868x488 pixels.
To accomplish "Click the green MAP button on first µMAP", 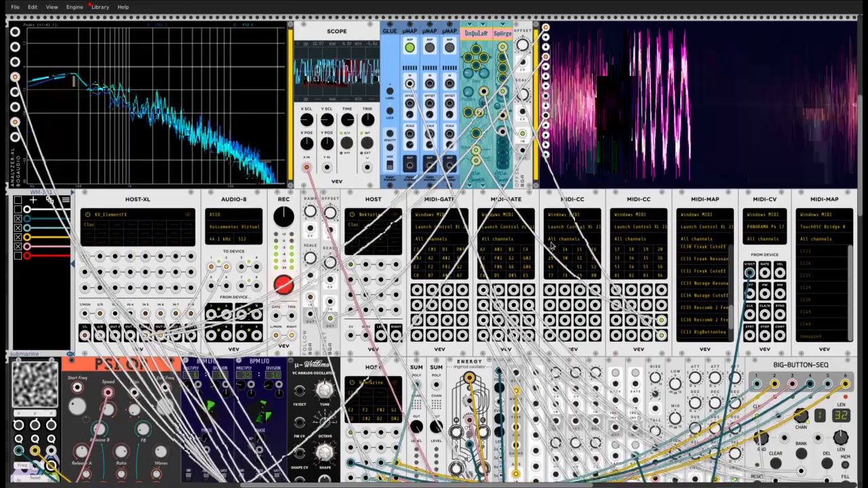I will click(x=410, y=47).
